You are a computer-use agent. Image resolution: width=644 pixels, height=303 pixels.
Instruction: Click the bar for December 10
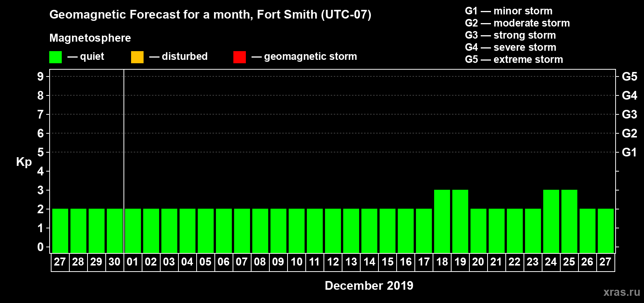point(297,231)
